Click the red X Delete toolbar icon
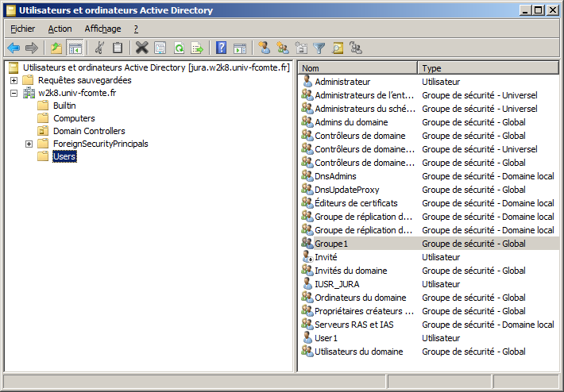This screenshot has width=564, height=392. click(142, 48)
